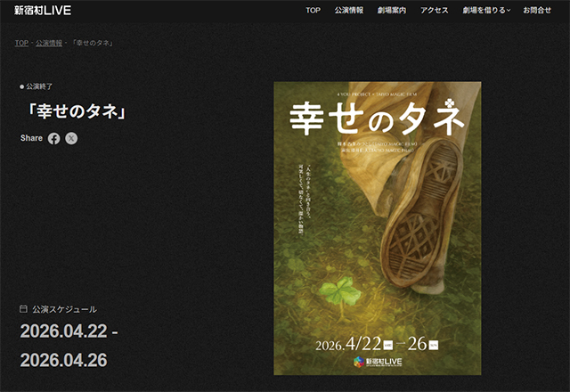Click TOP breadcrumb link
Image resolution: width=570 pixels, height=392 pixels.
pyautogui.click(x=21, y=43)
